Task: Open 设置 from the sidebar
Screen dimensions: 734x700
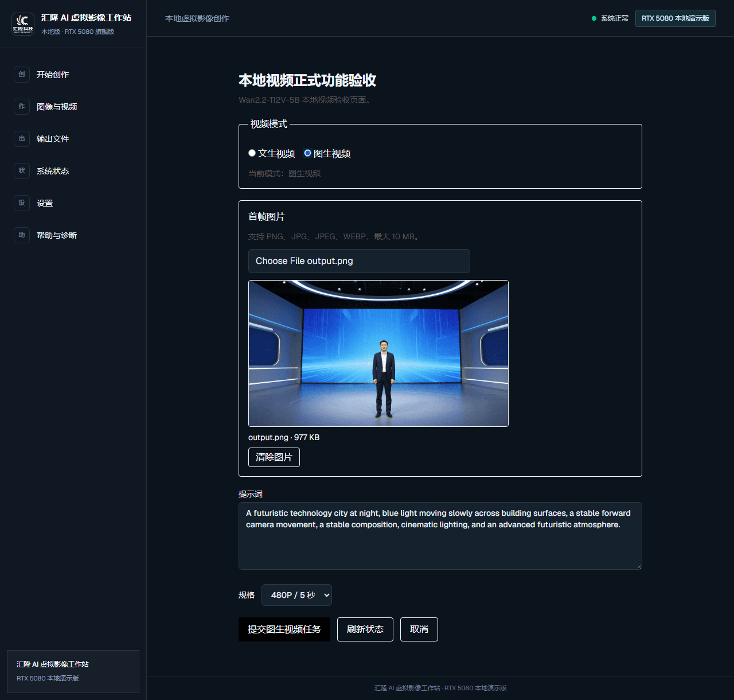Action: click(73, 203)
